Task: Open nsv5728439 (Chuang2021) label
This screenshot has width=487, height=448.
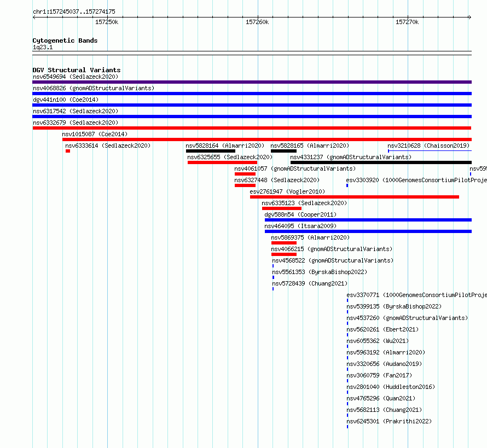Action: (x=310, y=283)
